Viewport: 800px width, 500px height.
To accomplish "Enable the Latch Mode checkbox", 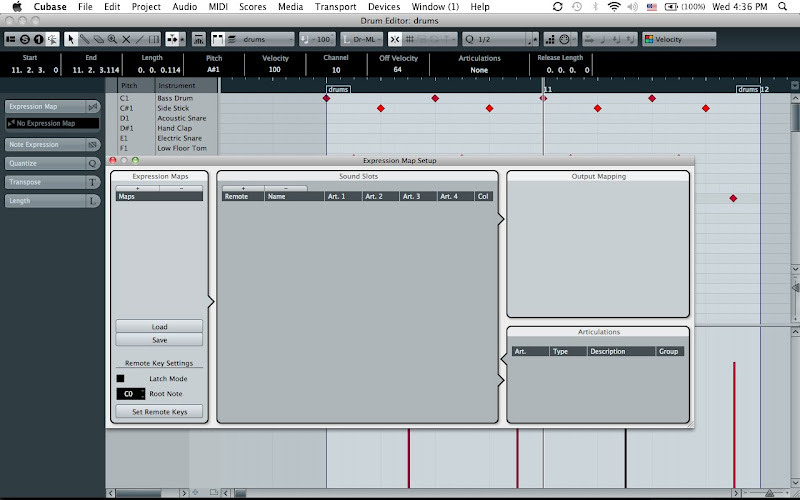I will 121,378.
